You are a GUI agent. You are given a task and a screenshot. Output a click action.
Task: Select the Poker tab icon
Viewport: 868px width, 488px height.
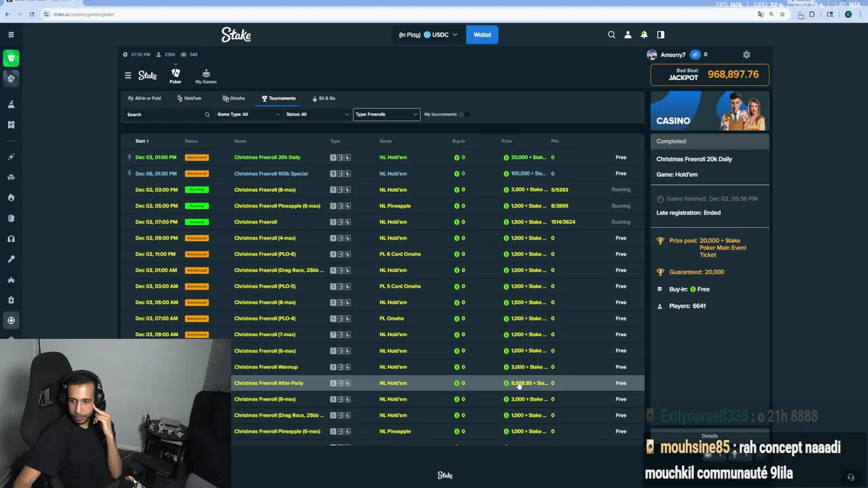tap(176, 76)
